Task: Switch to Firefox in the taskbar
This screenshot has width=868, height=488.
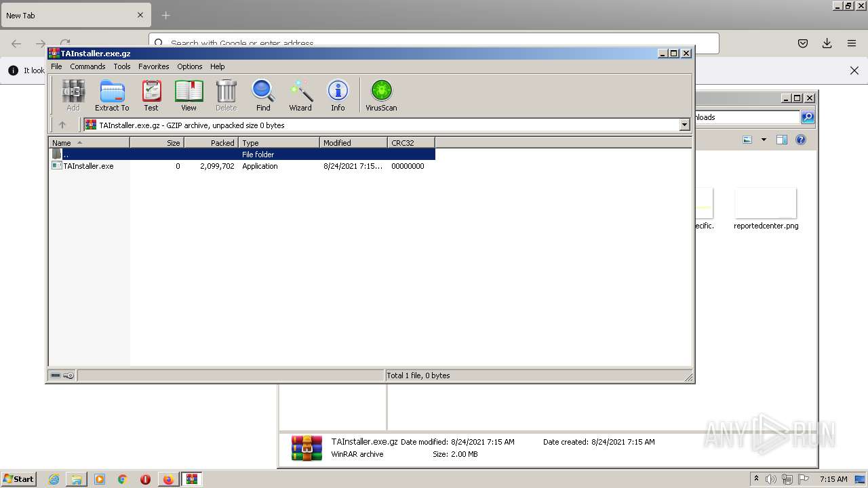Action: [168, 479]
